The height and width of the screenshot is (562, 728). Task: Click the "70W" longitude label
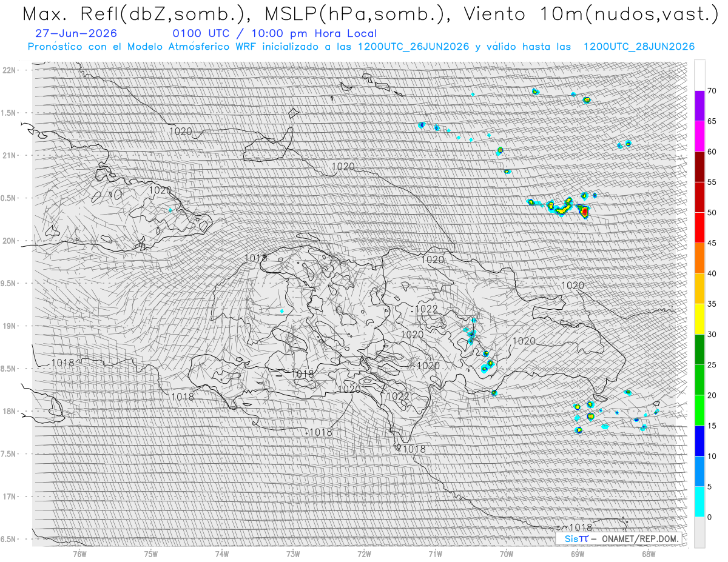[x=506, y=554]
